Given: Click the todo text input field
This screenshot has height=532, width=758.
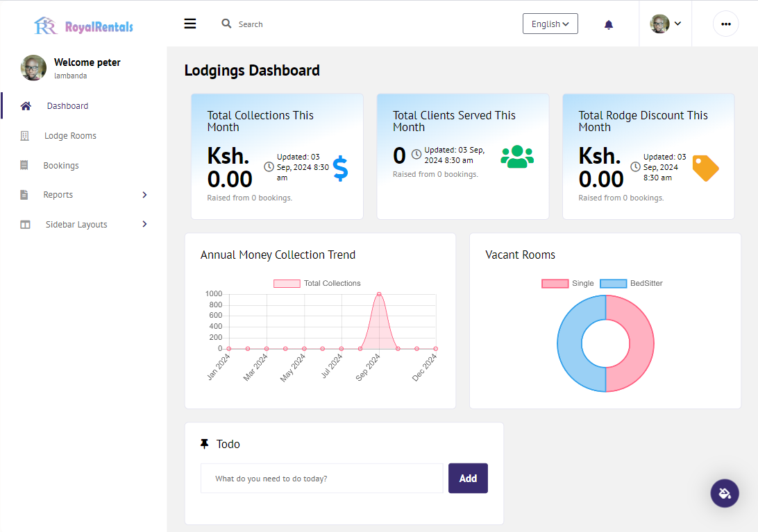Looking at the screenshot, I should [322, 479].
